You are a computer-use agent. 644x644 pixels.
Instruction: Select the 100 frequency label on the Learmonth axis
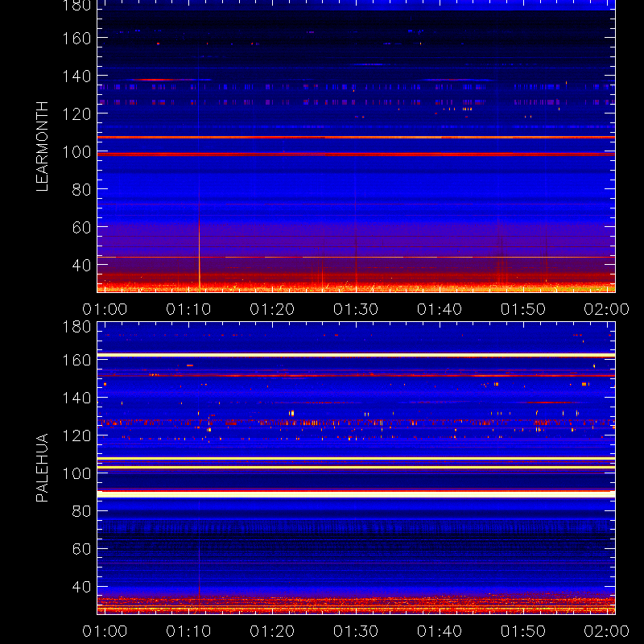tap(76, 151)
